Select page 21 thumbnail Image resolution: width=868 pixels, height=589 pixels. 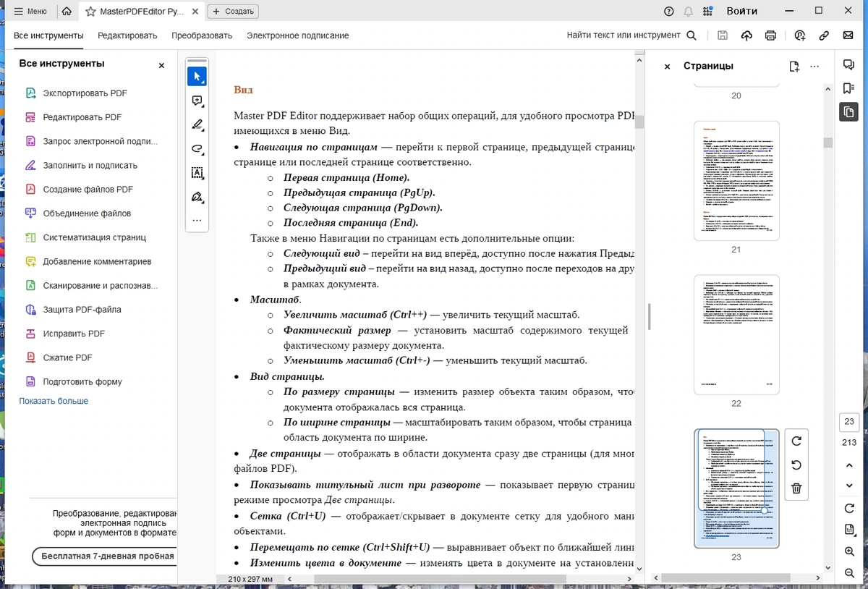point(736,181)
